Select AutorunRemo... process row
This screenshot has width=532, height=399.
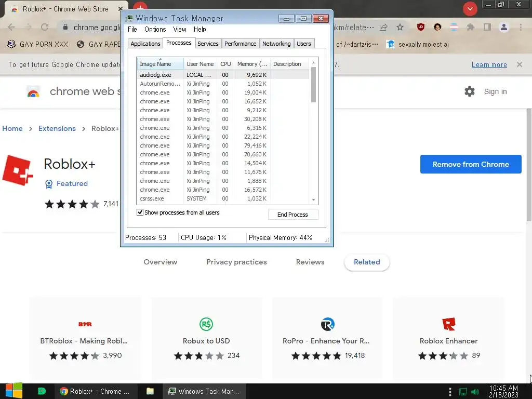pyautogui.click(x=223, y=84)
